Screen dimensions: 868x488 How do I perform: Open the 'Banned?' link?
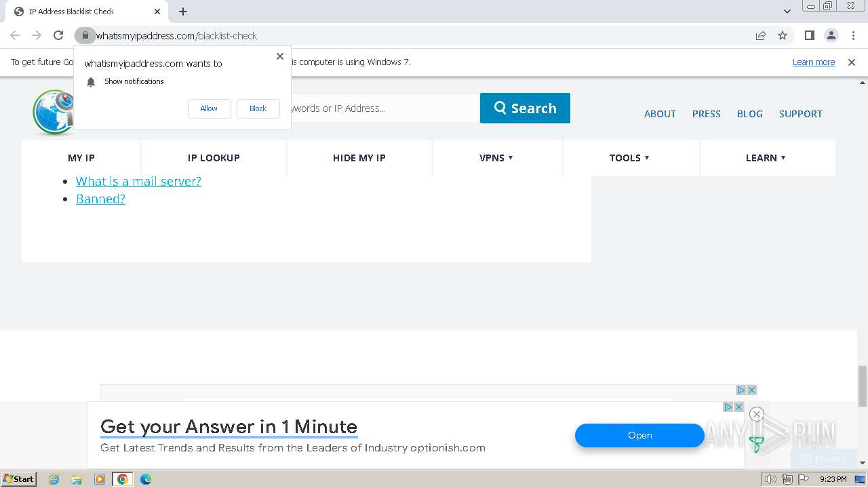point(100,199)
